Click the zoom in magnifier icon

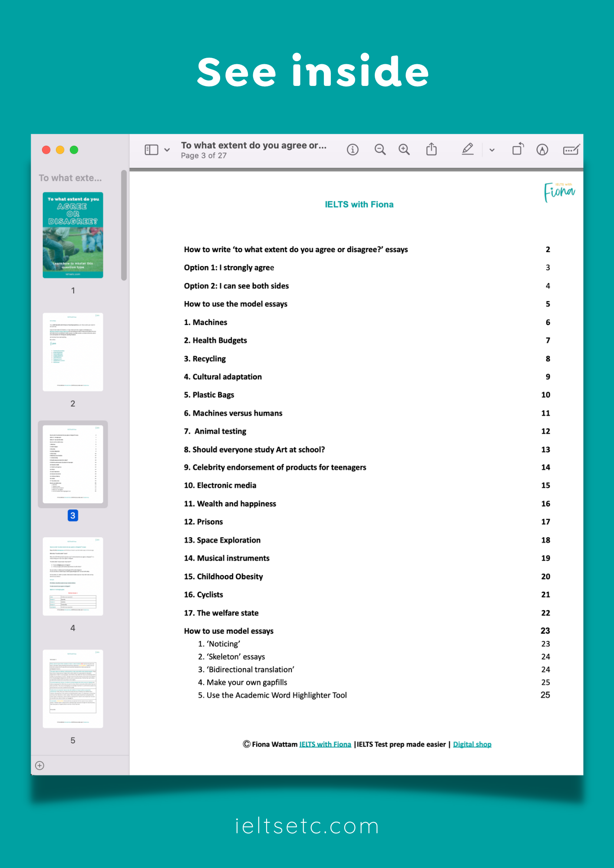(404, 150)
